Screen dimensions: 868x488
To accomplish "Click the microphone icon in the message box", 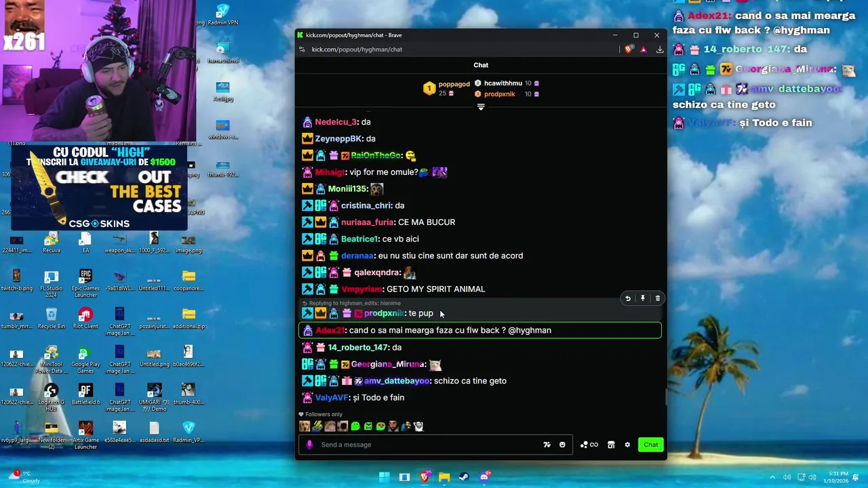I will (309, 445).
